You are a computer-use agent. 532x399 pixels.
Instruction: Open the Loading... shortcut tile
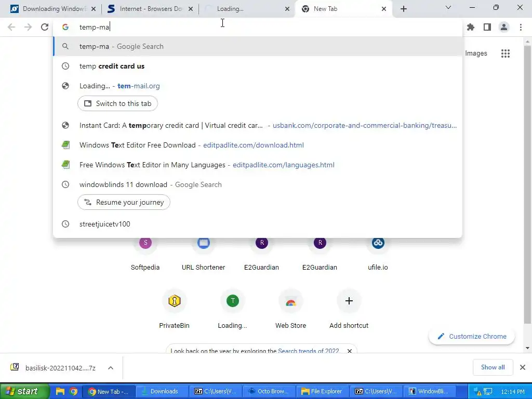click(232, 309)
